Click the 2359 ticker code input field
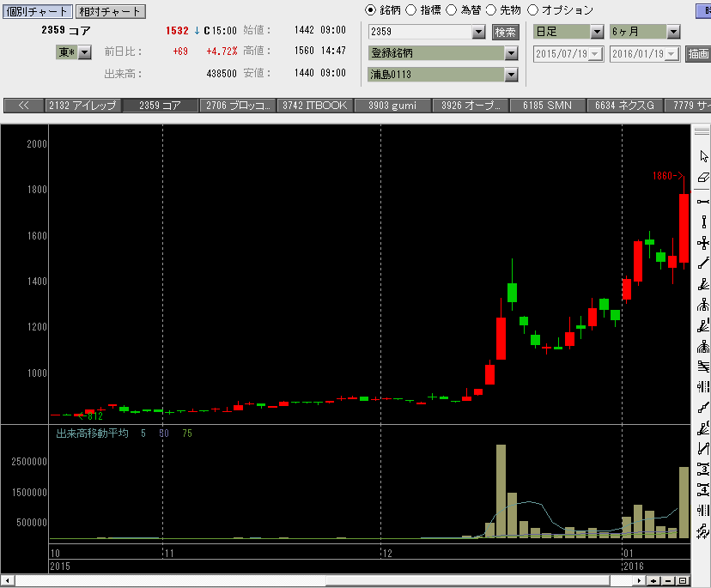 tap(421, 32)
